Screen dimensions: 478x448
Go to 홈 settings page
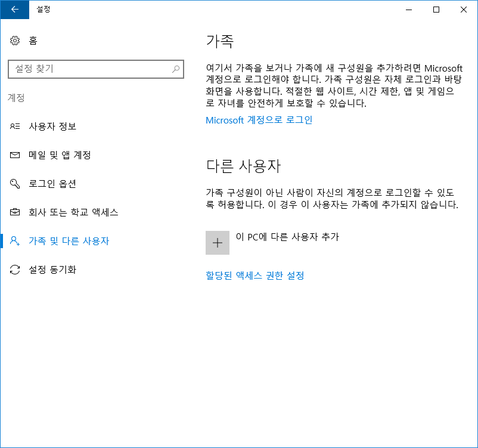point(33,41)
